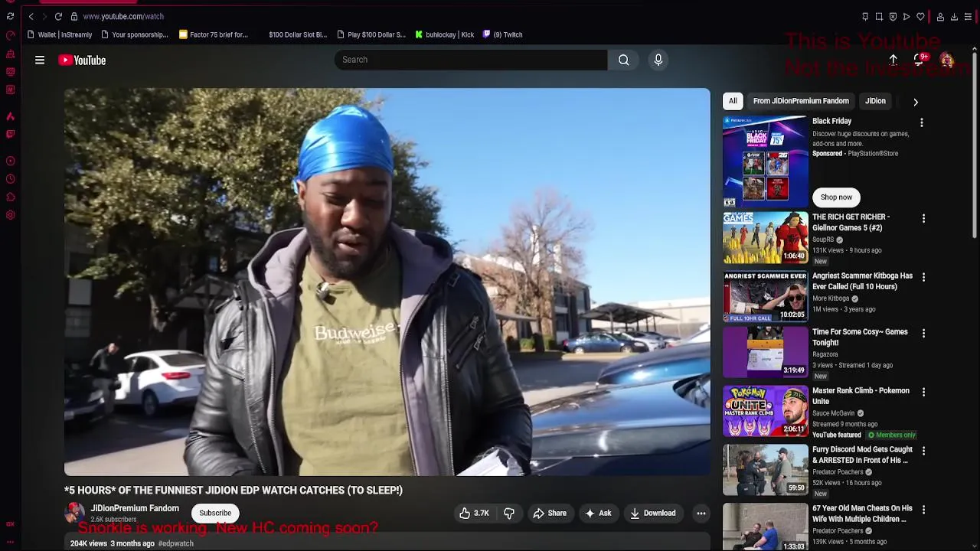Show more filter chips with right chevron
Image resolution: width=980 pixels, height=551 pixels.
click(x=916, y=101)
